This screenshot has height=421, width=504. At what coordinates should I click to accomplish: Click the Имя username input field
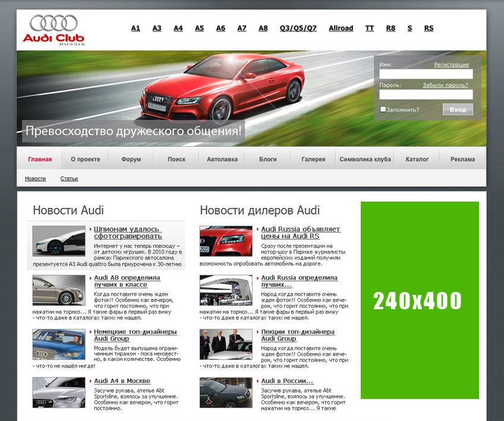click(x=426, y=74)
